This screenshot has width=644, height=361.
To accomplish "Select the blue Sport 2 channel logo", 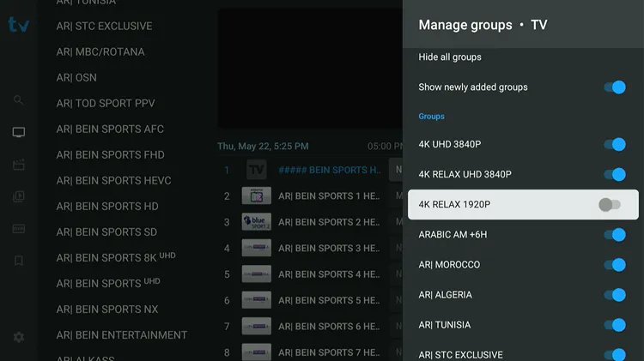I will coord(256,222).
